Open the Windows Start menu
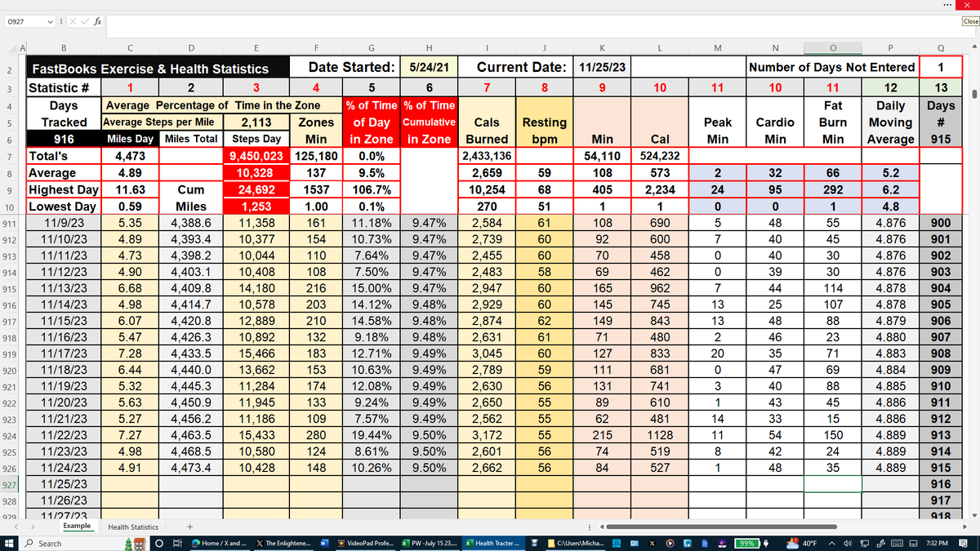 [10, 543]
